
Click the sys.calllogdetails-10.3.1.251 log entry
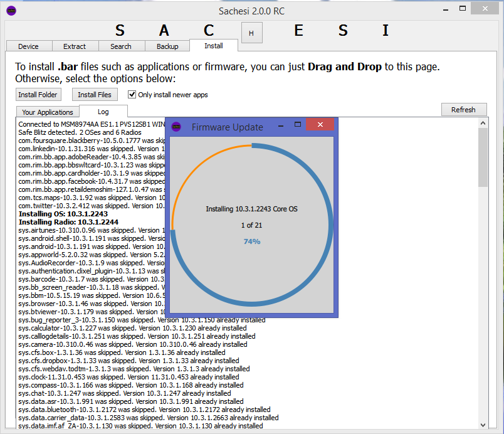[x=137, y=336]
